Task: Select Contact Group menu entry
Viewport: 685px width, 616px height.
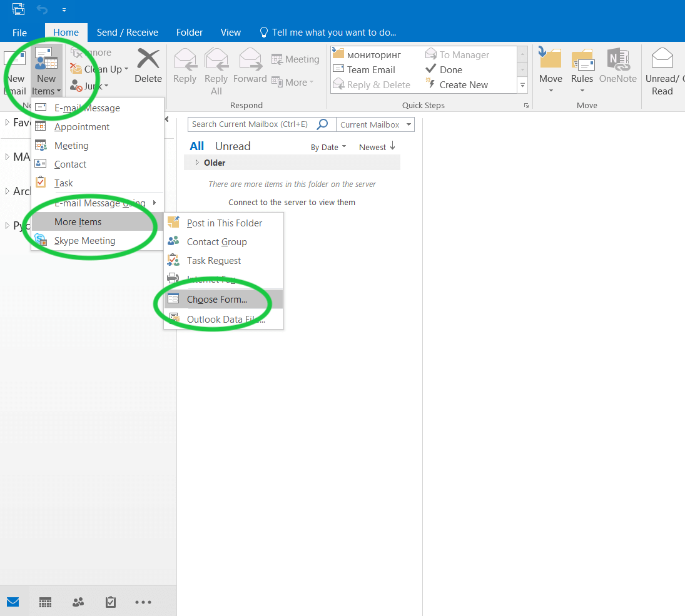Action: pyautogui.click(x=224, y=242)
